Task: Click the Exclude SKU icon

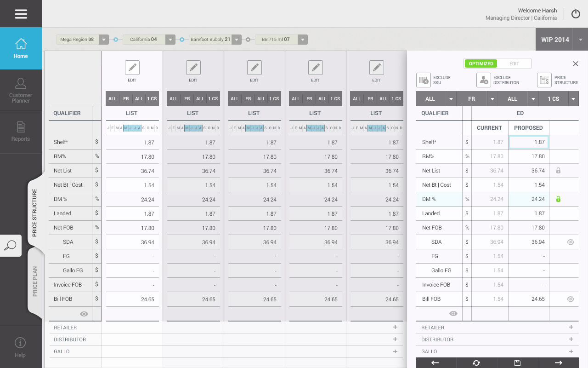Action: 423,80
